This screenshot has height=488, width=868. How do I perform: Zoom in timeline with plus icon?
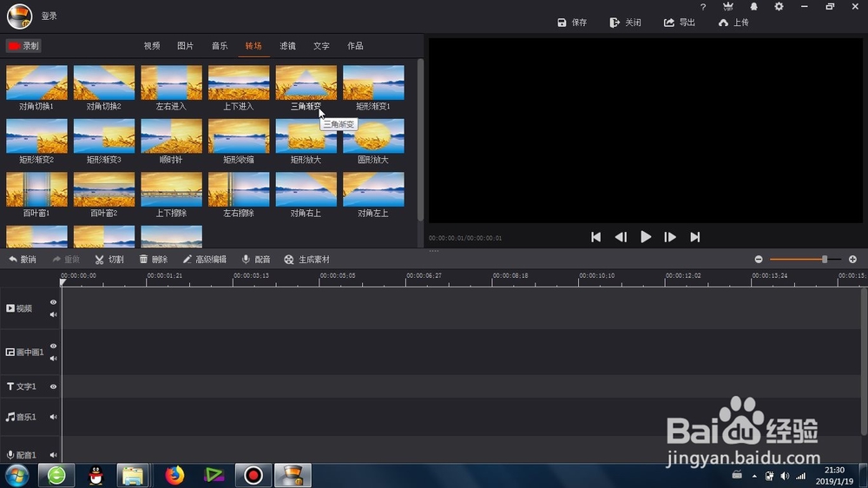tap(852, 260)
